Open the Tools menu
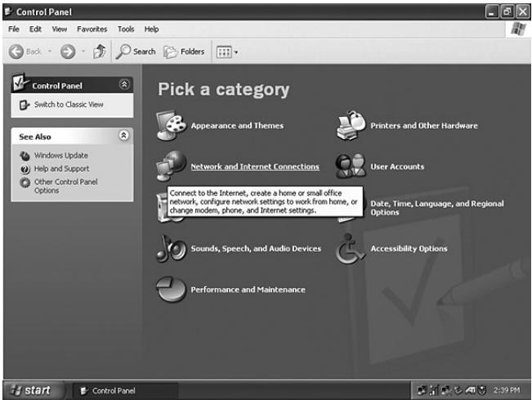 126,29
